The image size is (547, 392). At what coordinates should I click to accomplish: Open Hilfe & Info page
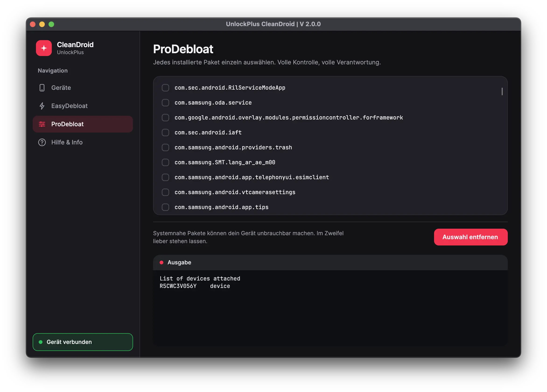(x=83, y=142)
